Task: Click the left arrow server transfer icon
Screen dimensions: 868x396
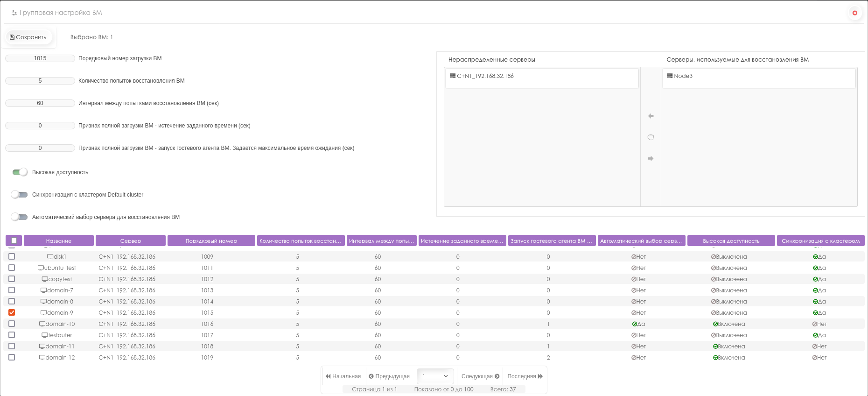Action: pos(651,116)
